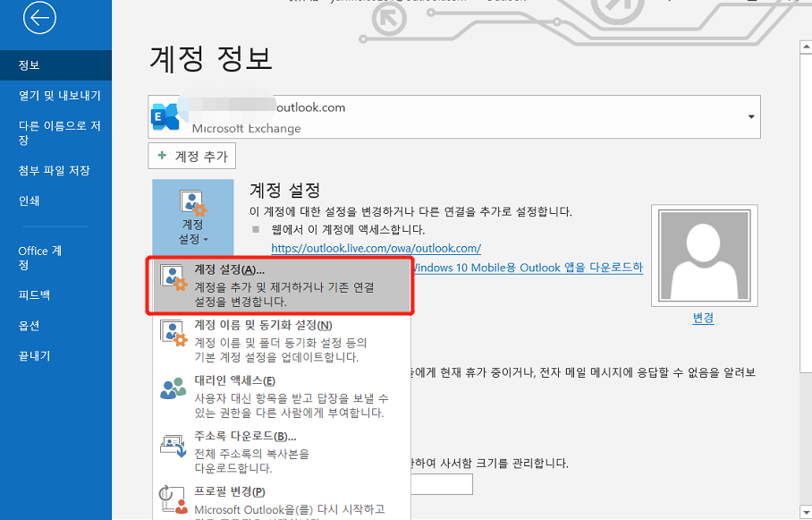Screen dimensions: 812x520
Task: Open the Windows 10 Mobile용 Outlook 앱 download link
Action: click(537, 267)
